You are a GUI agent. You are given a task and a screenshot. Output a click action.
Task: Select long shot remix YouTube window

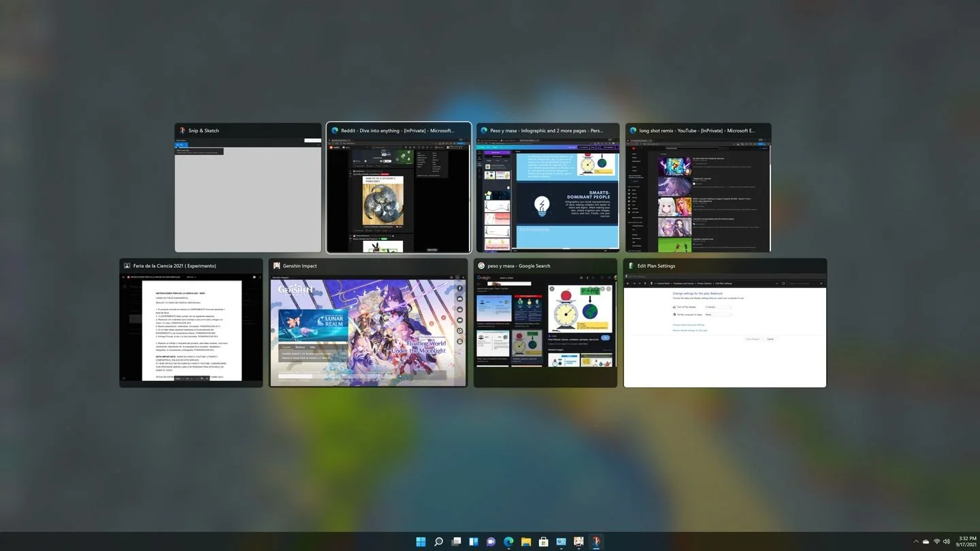pos(698,188)
